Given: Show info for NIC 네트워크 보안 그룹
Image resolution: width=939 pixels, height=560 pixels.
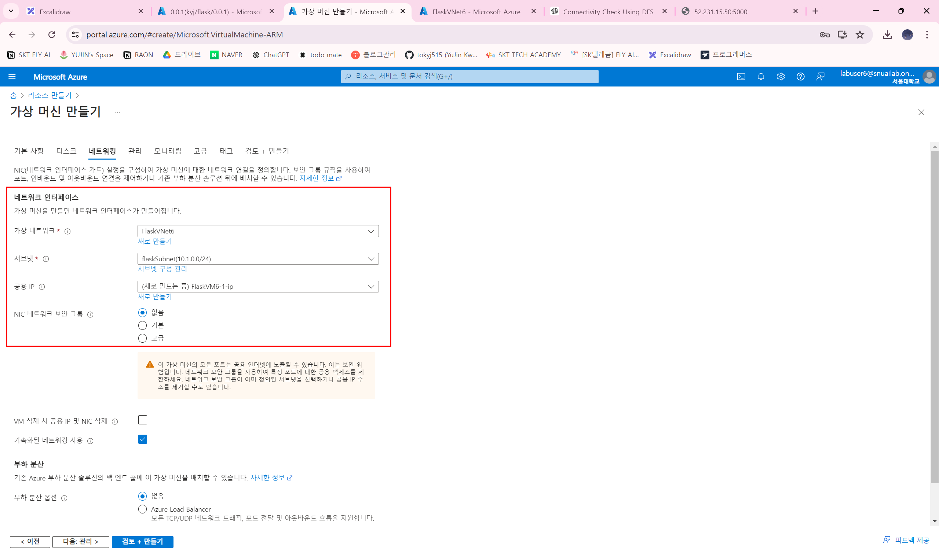Looking at the screenshot, I should 90,314.
